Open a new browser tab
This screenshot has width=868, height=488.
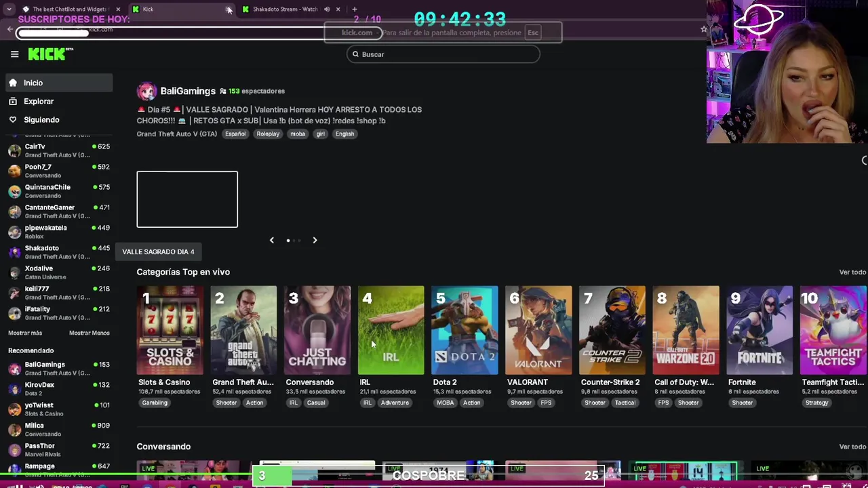click(354, 9)
